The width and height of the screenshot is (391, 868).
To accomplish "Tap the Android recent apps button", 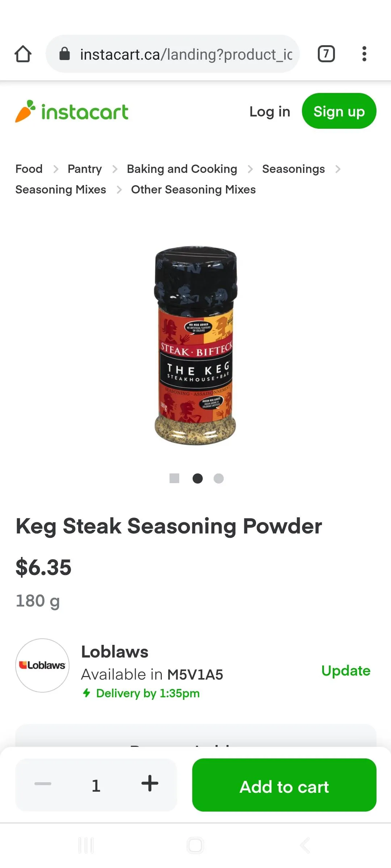I will tap(86, 846).
